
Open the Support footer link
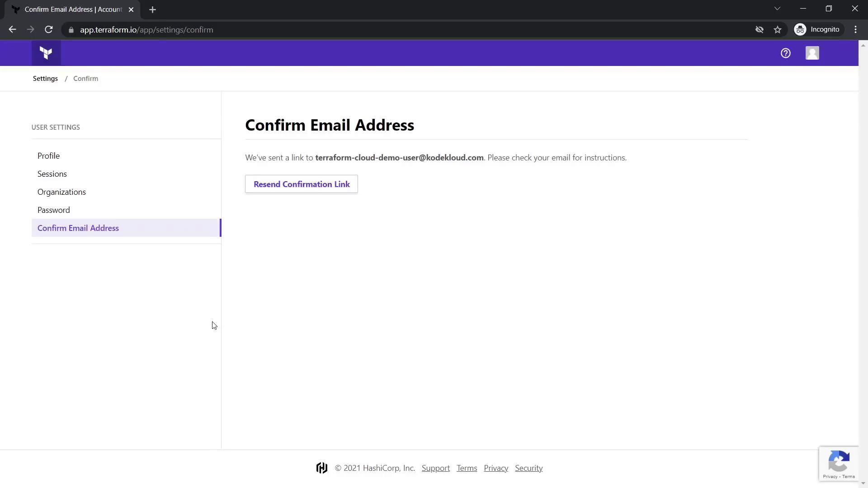coord(435,468)
